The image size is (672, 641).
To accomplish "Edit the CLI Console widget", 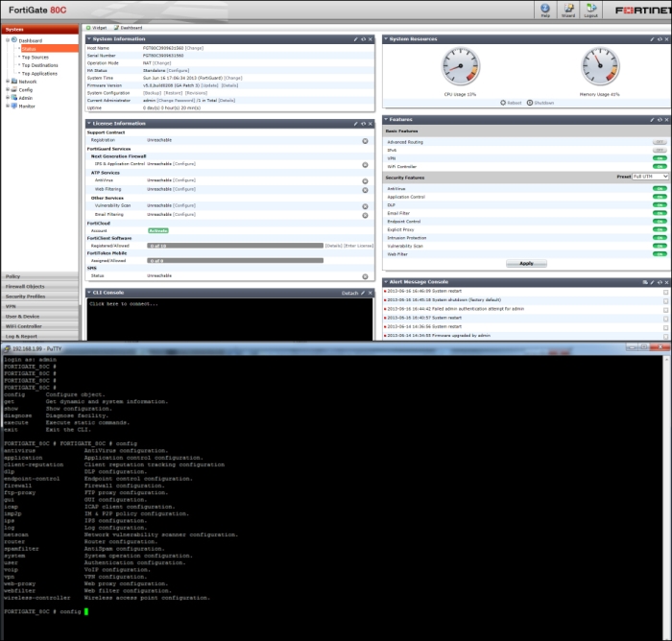I will [x=363, y=293].
